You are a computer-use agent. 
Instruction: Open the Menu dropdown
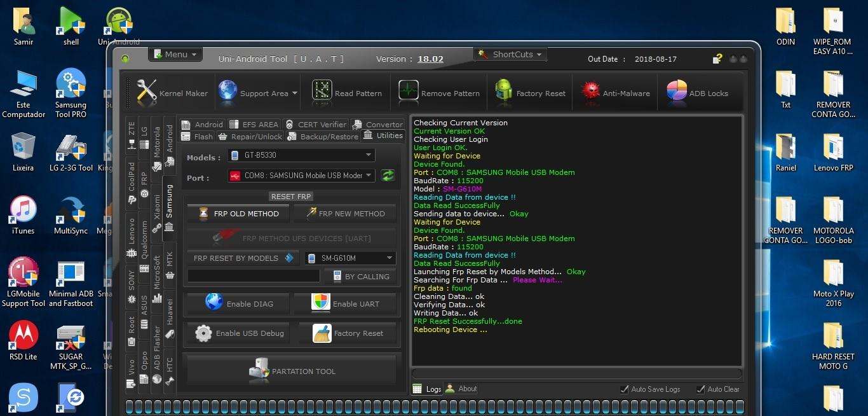[x=175, y=54]
